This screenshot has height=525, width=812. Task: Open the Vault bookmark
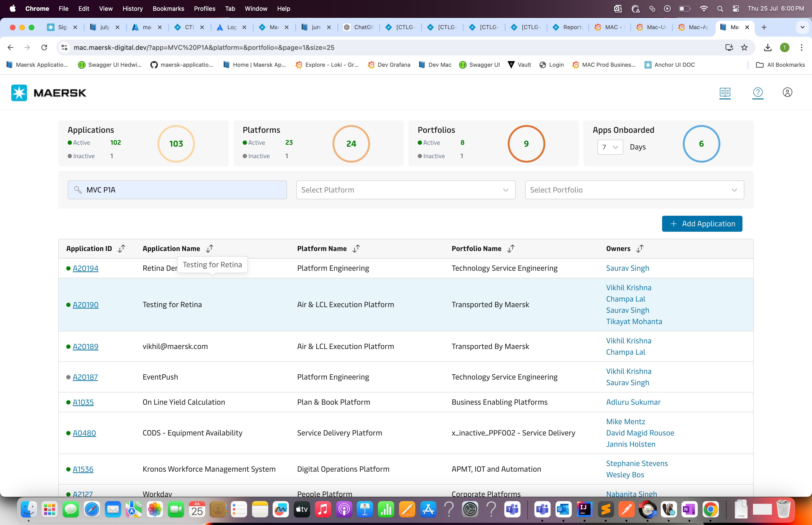point(519,65)
